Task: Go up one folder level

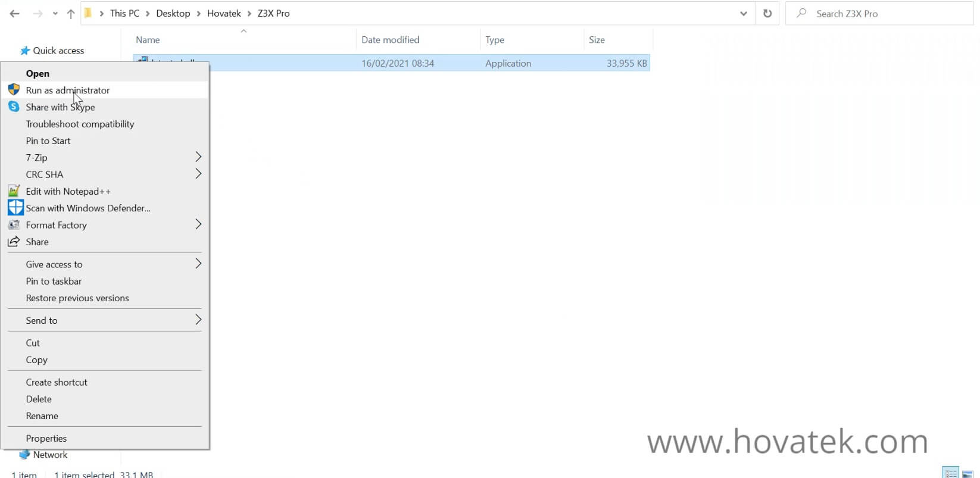Action: click(x=71, y=13)
